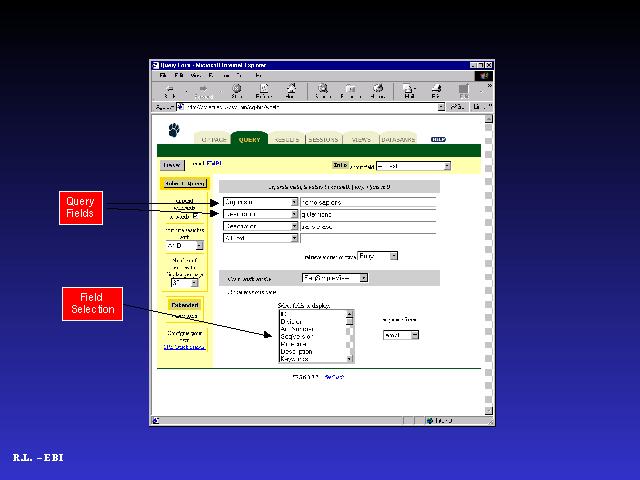This screenshot has width=640, height=480.
Task: Open the browser Search toolbar icon
Action: [324, 89]
